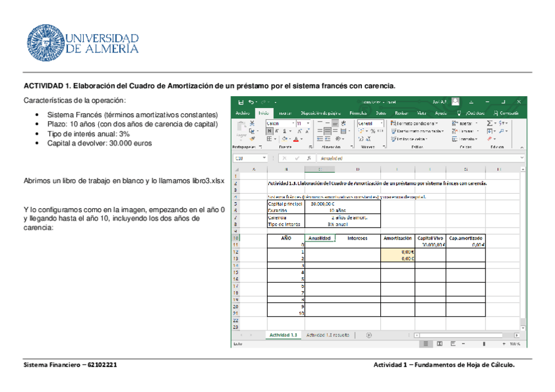Toggle bold formatting (N) in Fuente group
This screenshot has width=555, height=392.
(268, 131)
